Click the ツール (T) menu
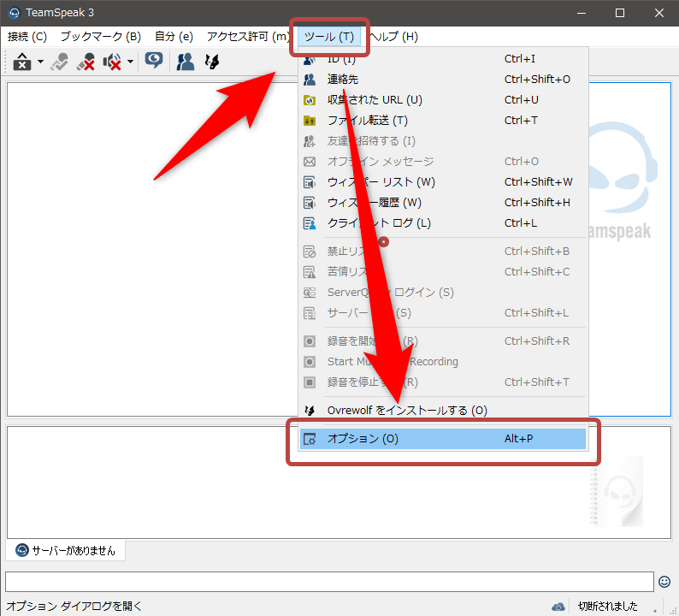The image size is (679, 616). point(329,37)
